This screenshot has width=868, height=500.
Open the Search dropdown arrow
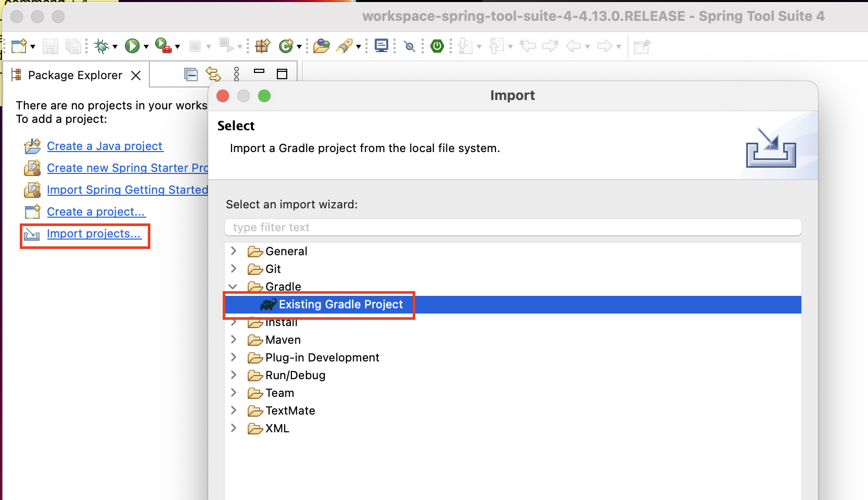point(359,47)
